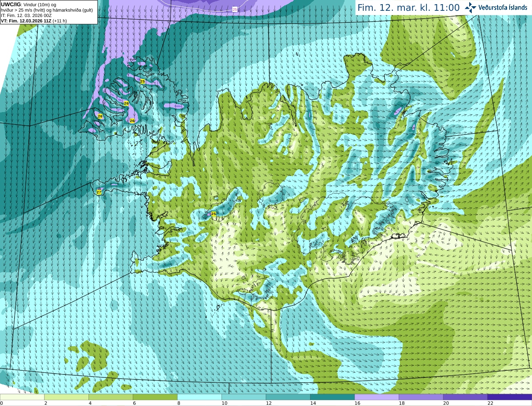Click the legend scale value '20'
Screen dimensions: 532x406
pyautogui.click(x=446, y=403)
